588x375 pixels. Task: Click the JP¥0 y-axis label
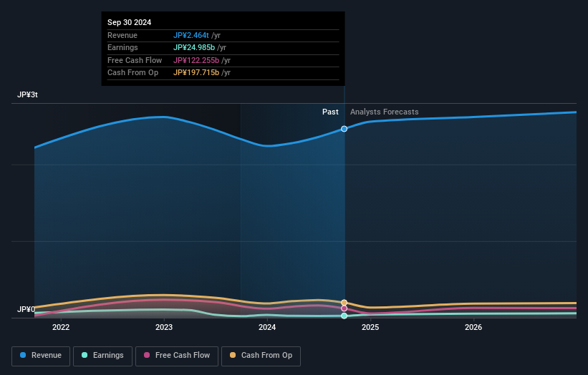pyautogui.click(x=26, y=309)
